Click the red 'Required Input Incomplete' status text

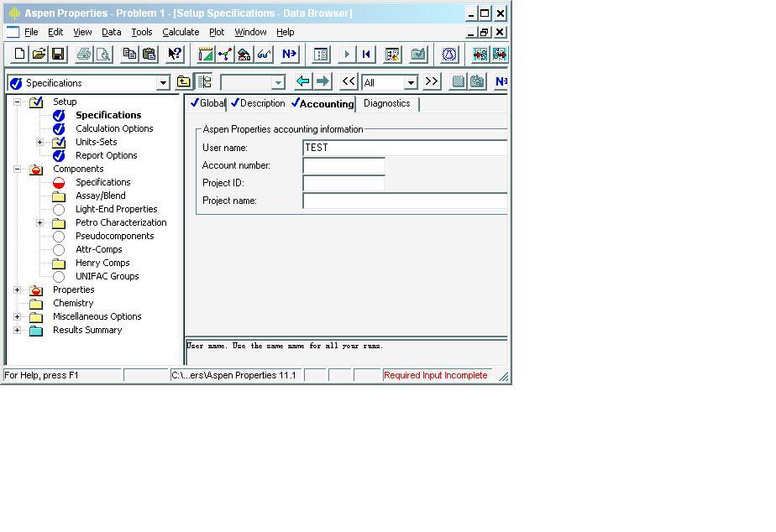(x=436, y=375)
